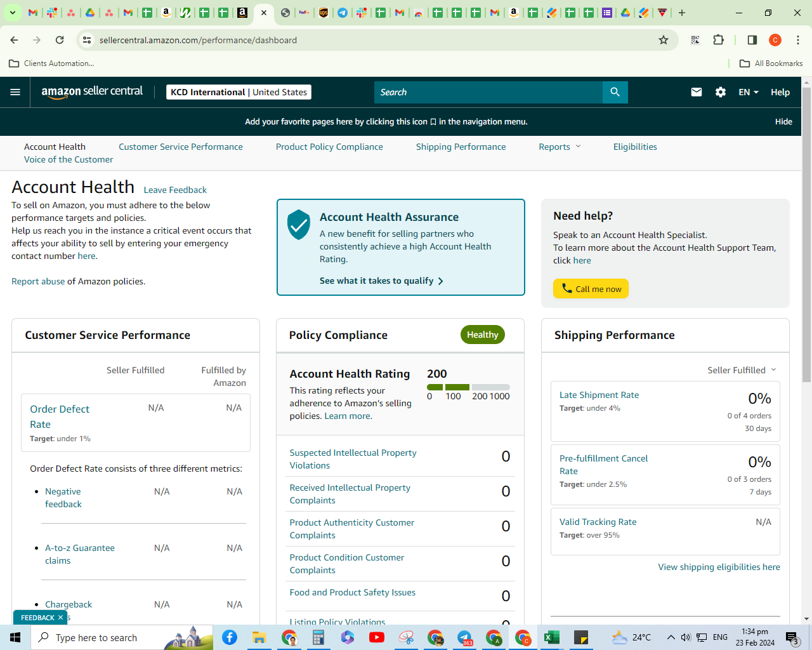This screenshot has width=812, height=650.
Task: Open Excel from the taskbar
Action: 552,637
